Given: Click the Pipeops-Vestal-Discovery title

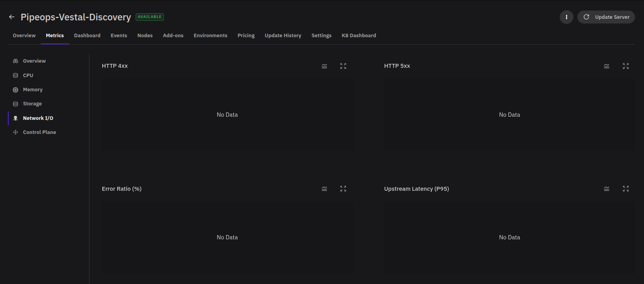Looking at the screenshot, I should pos(76,17).
